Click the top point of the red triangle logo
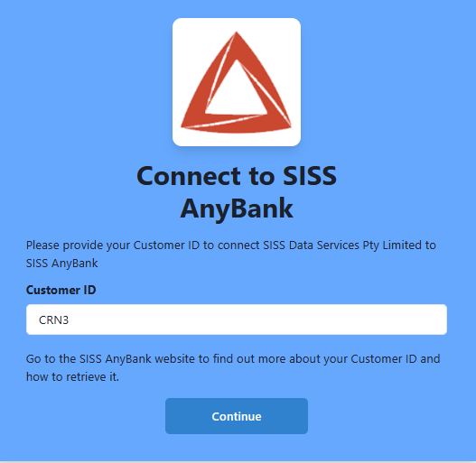 pos(237,34)
